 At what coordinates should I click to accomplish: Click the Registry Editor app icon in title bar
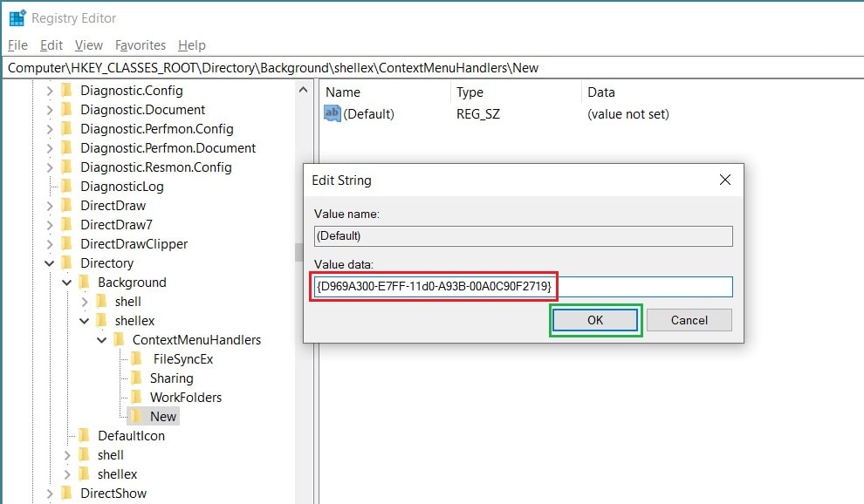17,18
